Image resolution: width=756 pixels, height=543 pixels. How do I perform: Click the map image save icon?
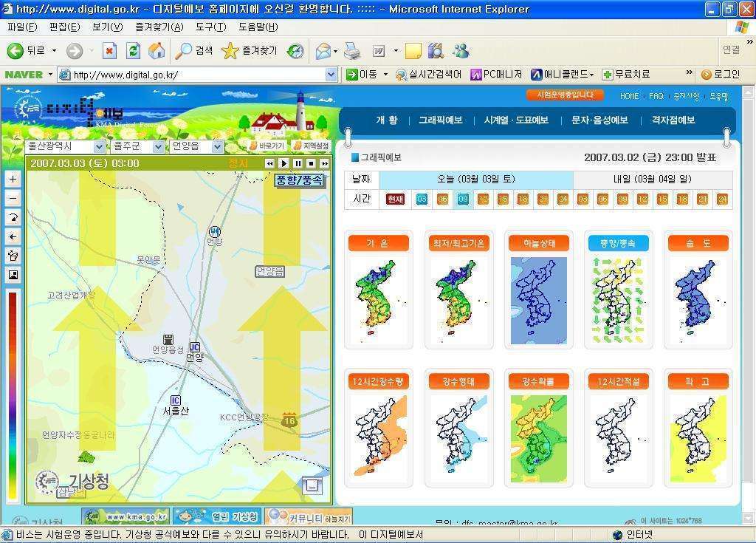pyautogui.click(x=13, y=275)
